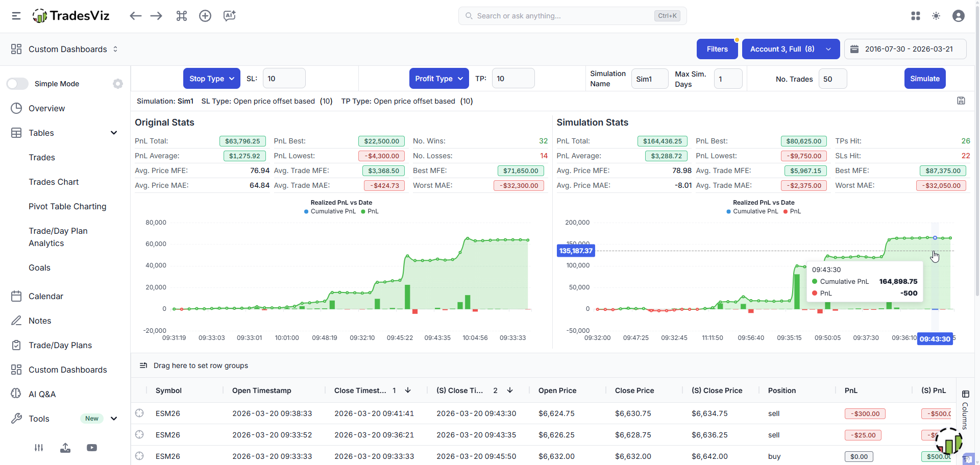Open the Stop Type dropdown

211,79
